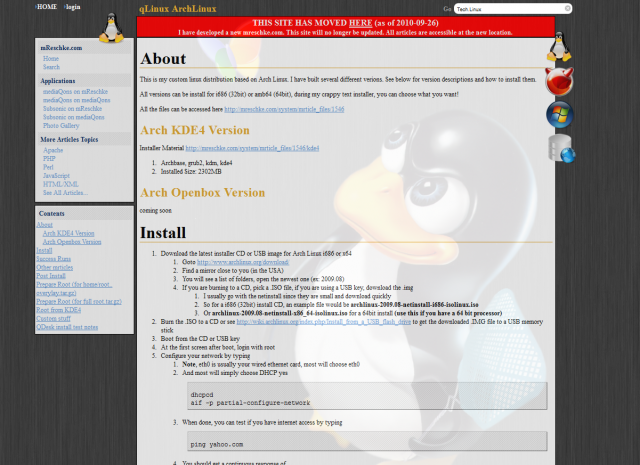
Task: Open the Photo Gallery link
Action: (61, 126)
